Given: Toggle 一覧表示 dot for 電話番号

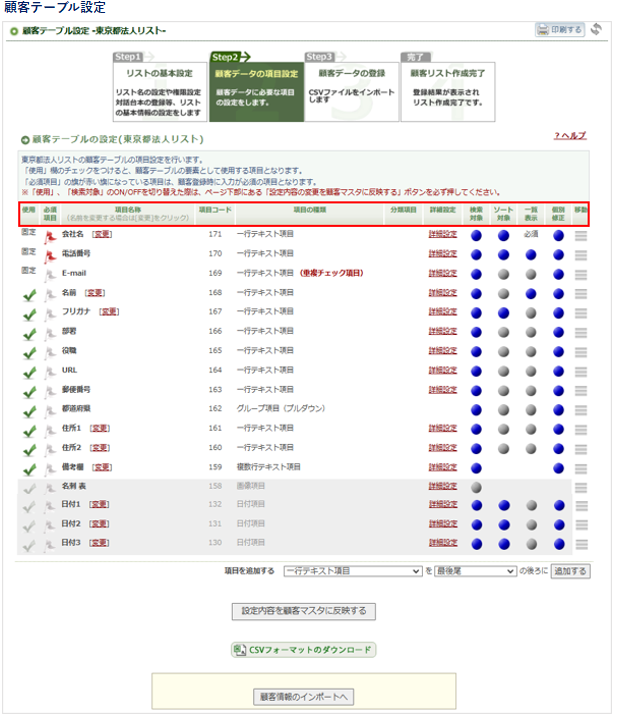Looking at the screenshot, I should pyautogui.click(x=531, y=255).
